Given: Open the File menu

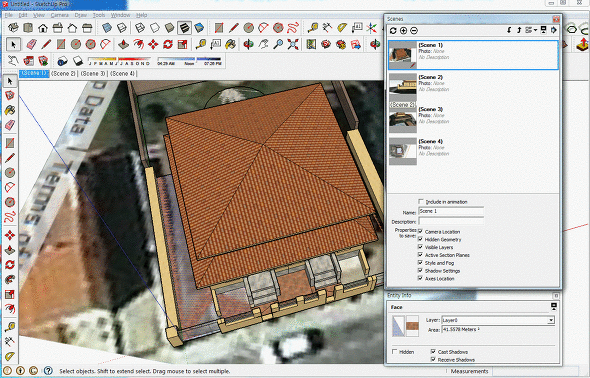Looking at the screenshot, I should (9, 15).
